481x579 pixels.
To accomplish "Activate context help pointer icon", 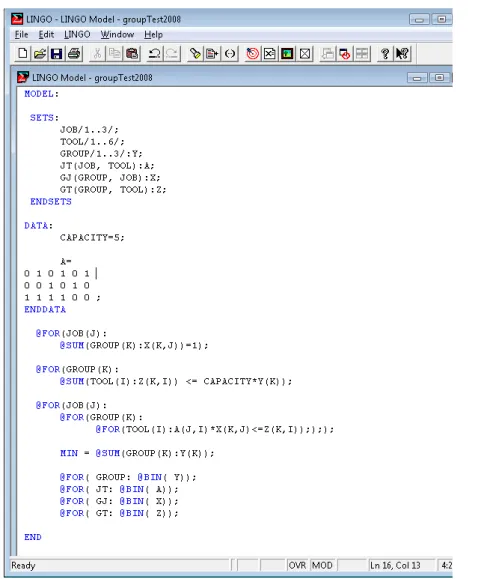I will [402, 54].
